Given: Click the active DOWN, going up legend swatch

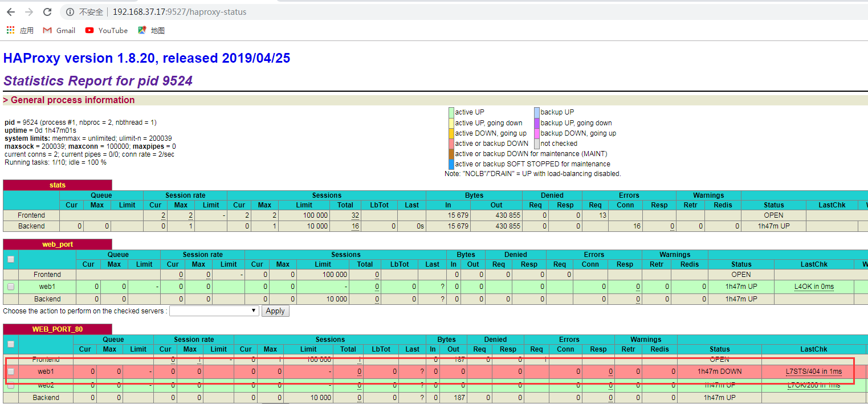Looking at the screenshot, I should [x=451, y=133].
